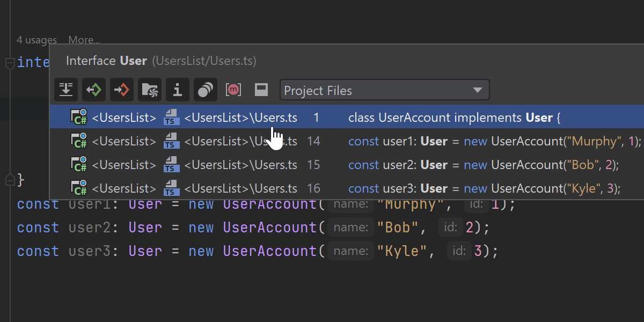Select the user3 Kyle usage on line 16

tap(484, 188)
